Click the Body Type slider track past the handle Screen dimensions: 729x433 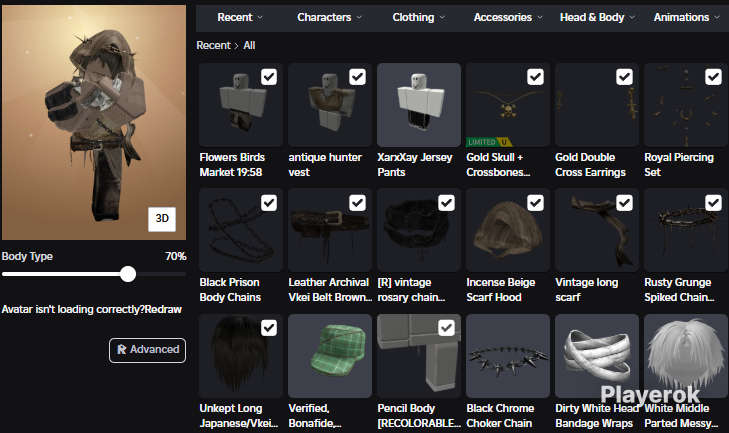click(x=161, y=274)
